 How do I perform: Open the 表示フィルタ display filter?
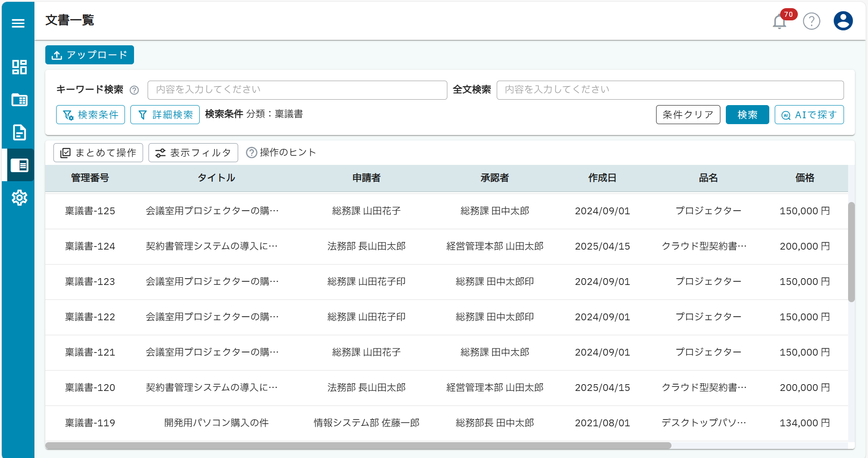[x=193, y=153]
